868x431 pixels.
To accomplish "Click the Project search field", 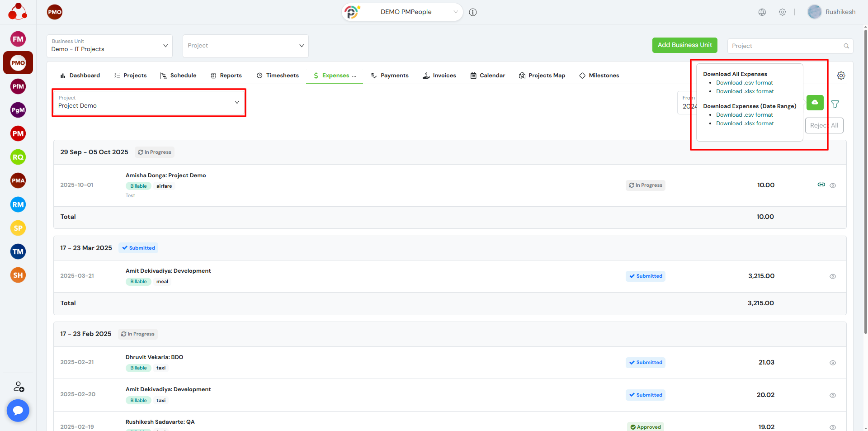I will point(786,46).
